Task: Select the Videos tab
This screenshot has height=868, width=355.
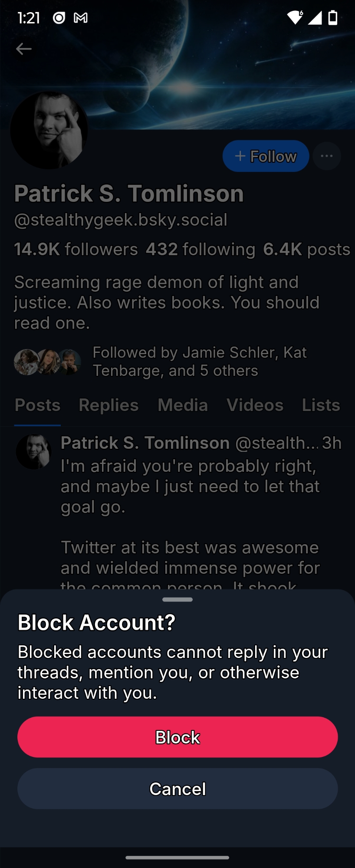Action: tap(255, 405)
